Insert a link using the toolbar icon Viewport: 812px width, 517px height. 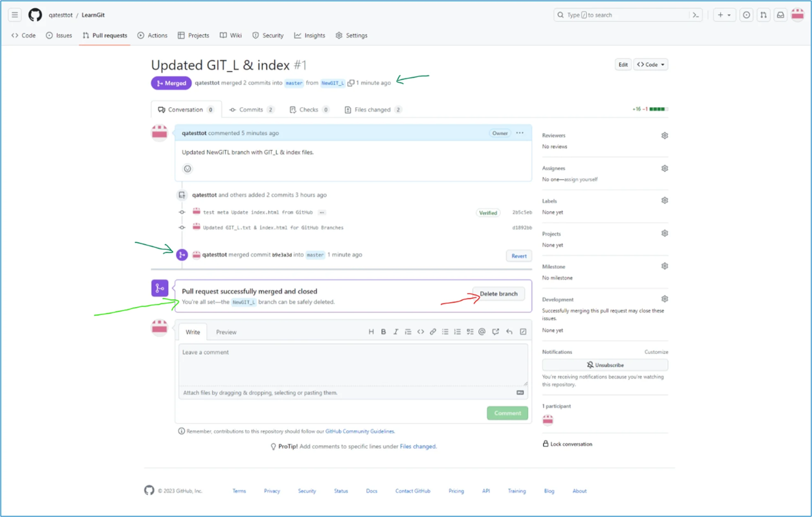433,332
